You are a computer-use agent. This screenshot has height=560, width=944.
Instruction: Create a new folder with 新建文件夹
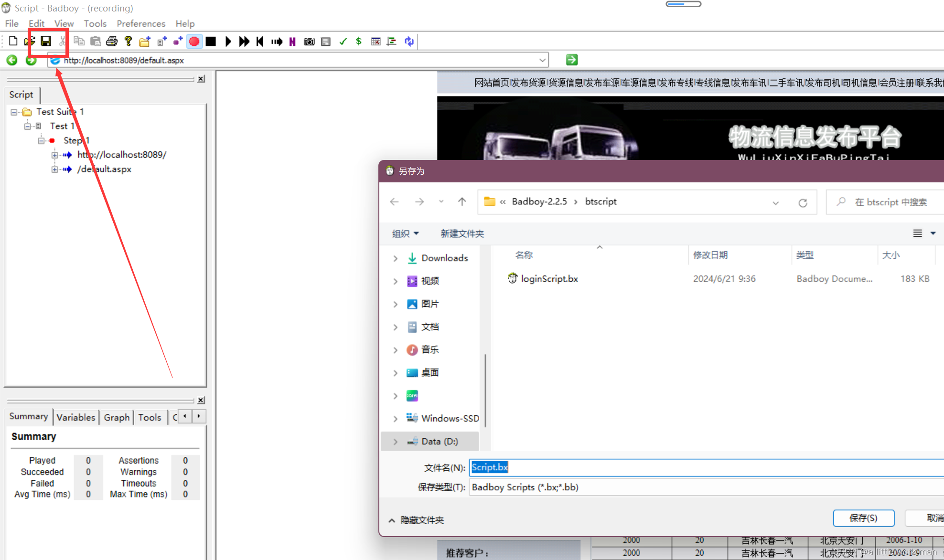(x=461, y=233)
